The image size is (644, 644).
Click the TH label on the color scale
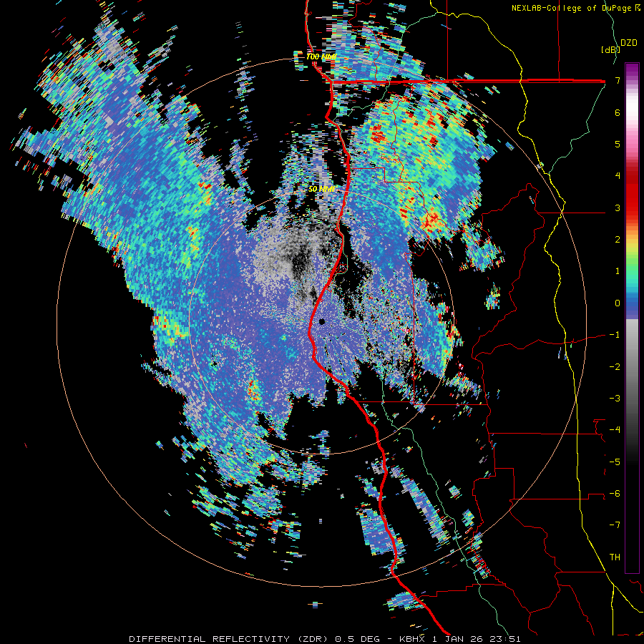click(x=615, y=557)
